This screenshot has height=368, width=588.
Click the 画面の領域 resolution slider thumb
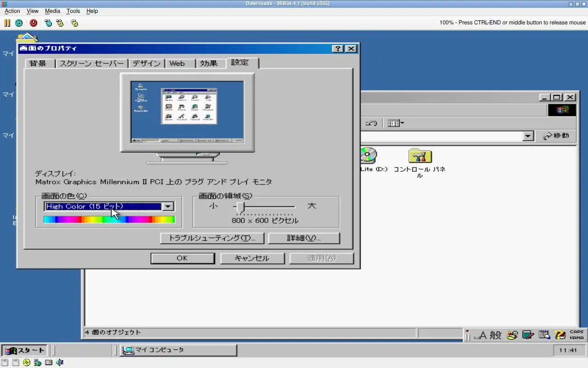click(x=240, y=207)
